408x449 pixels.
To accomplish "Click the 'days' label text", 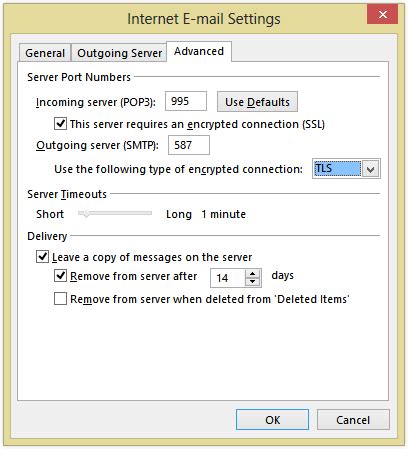I will tap(282, 276).
